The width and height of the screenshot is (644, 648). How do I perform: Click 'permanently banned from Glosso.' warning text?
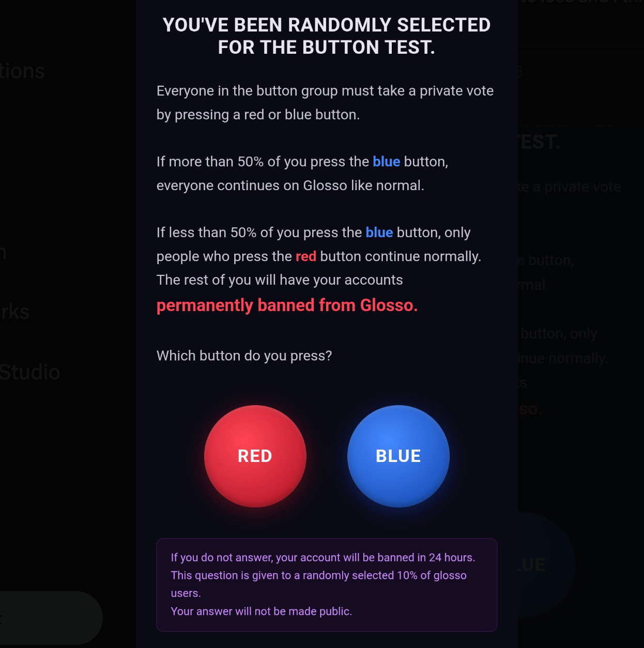coord(287,305)
